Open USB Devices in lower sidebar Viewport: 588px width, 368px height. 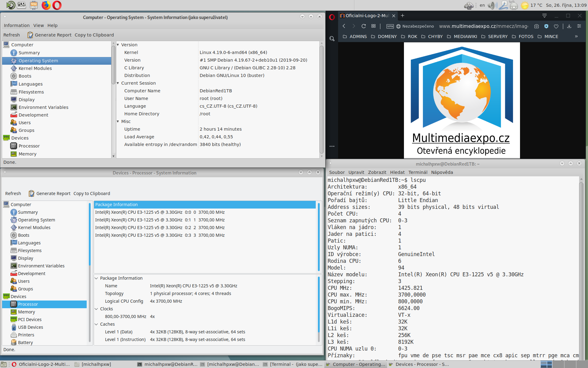coord(30,327)
